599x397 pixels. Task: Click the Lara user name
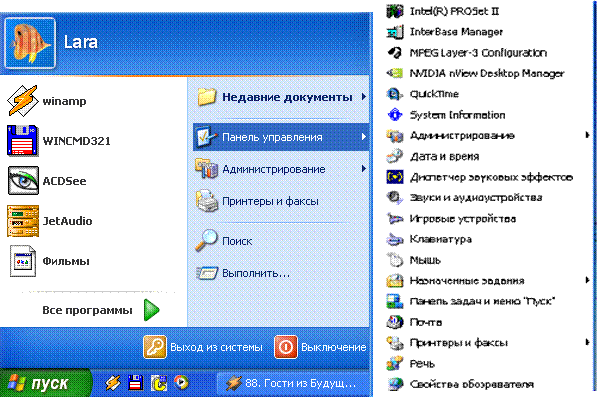pyautogui.click(x=81, y=42)
